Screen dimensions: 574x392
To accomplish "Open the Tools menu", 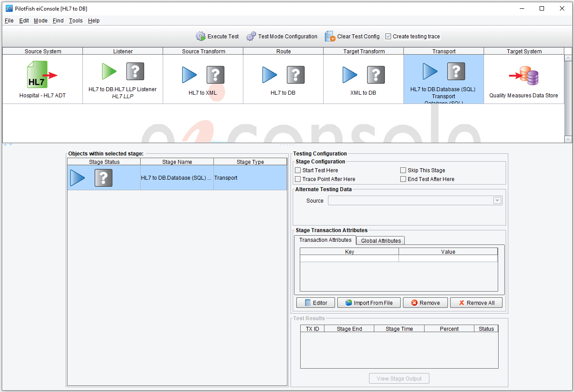I will coord(76,21).
